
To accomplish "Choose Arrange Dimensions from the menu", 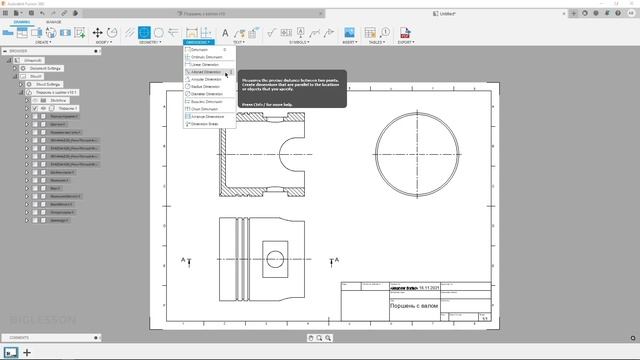I will (x=209, y=116).
